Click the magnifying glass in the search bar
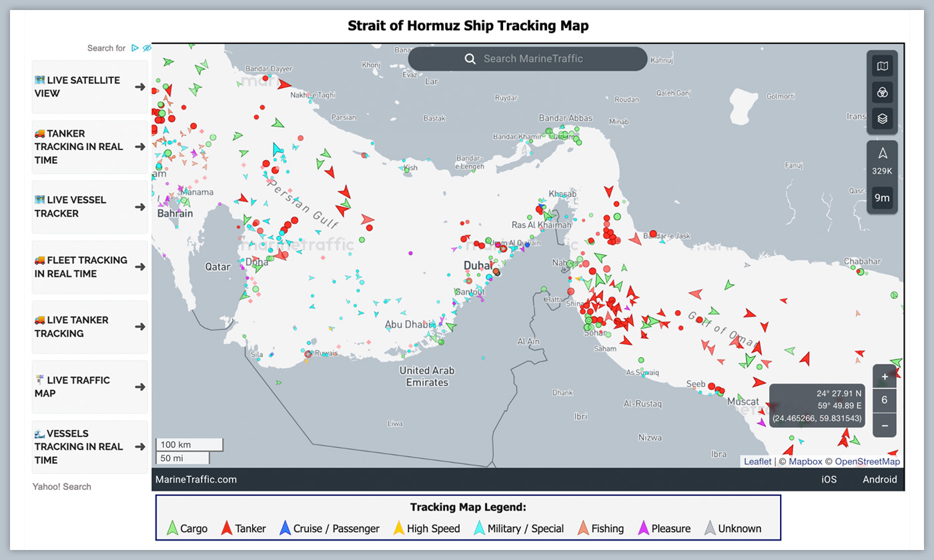This screenshot has height=560, width=934. pyautogui.click(x=470, y=59)
